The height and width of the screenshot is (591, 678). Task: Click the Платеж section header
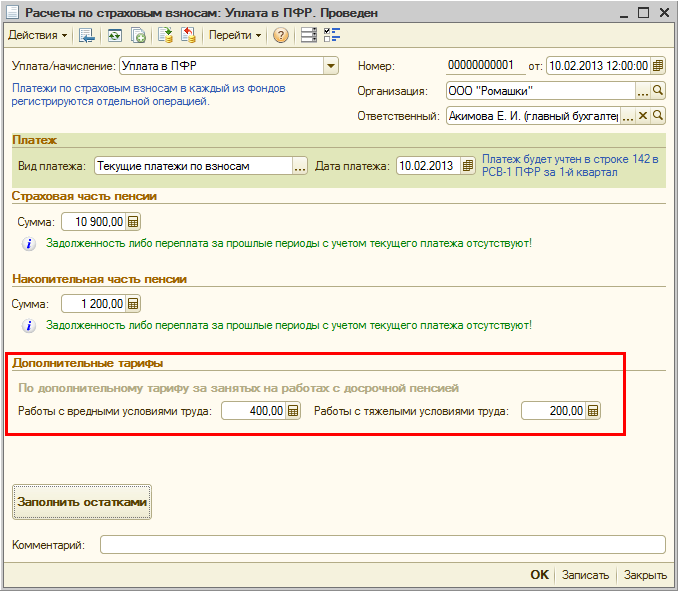click(35, 140)
